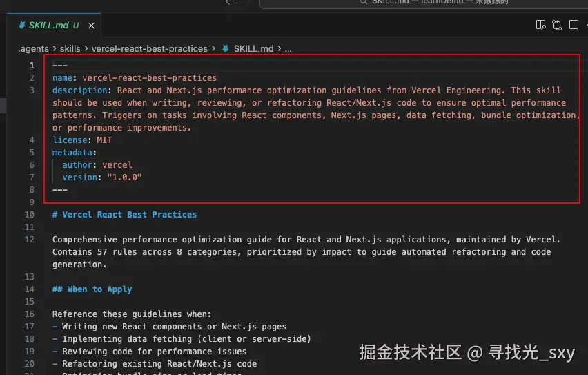Click the 'vercel' author value
Screen dimensions: 588x375
point(117,165)
